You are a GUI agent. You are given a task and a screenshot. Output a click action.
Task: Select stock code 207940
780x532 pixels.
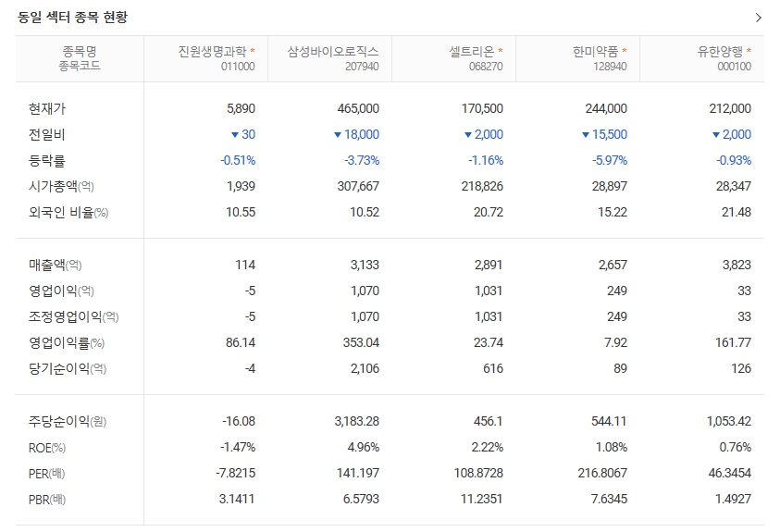click(362, 67)
